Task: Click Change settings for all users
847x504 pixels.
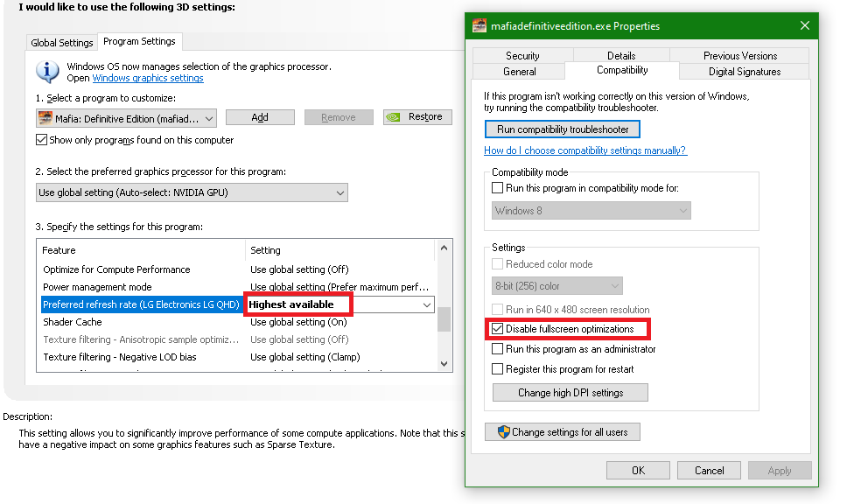Action: coord(563,431)
